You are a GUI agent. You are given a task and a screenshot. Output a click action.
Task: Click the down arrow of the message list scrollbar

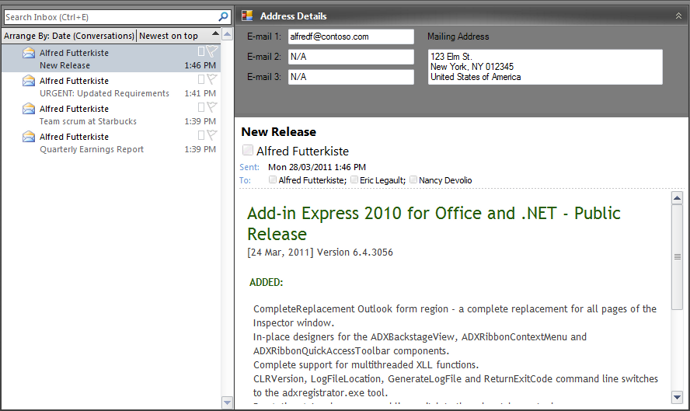point(227,402)
